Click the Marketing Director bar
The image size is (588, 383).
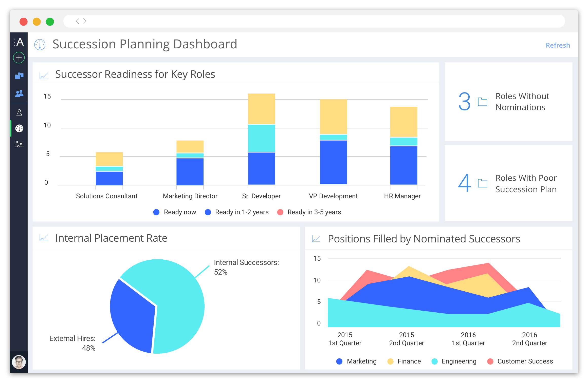190,163
